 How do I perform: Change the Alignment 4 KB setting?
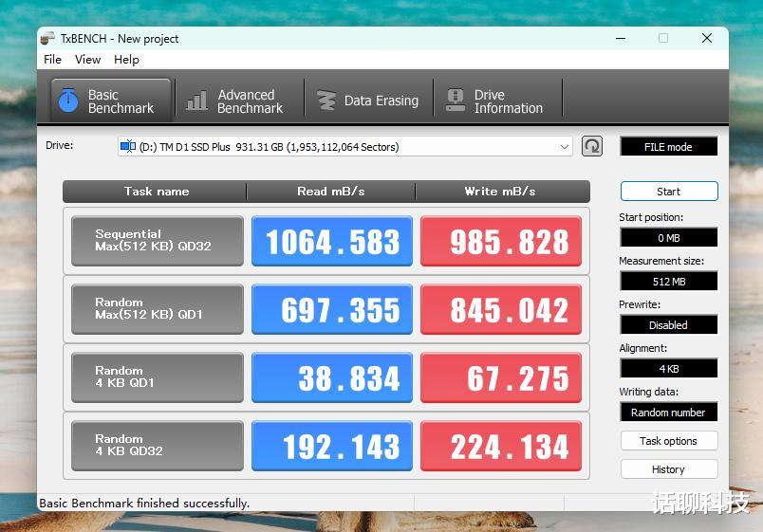pyautogui.click(x=669, y=369)
